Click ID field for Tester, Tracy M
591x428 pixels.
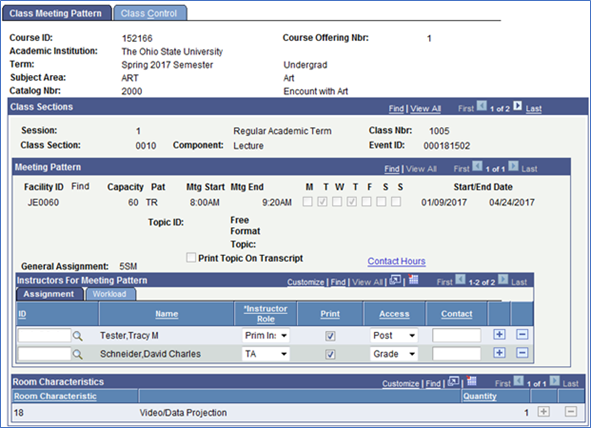pos(44,335)
